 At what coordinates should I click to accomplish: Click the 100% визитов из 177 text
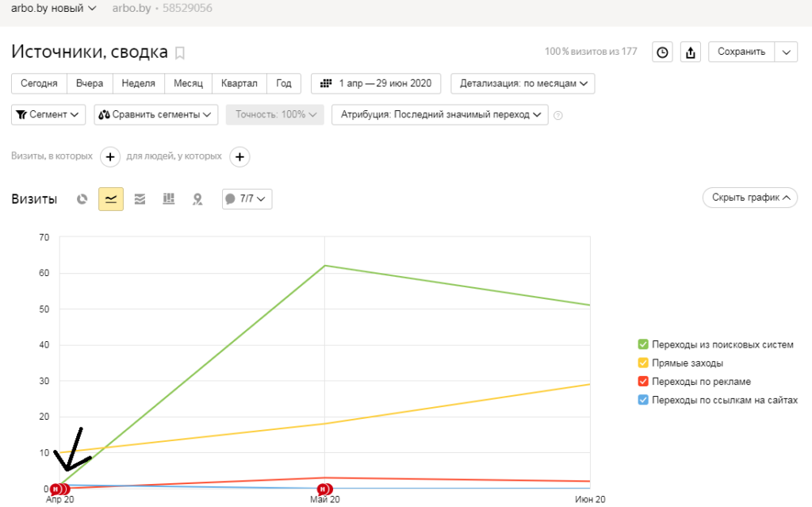pyautogui.click(x=591, y=52)
